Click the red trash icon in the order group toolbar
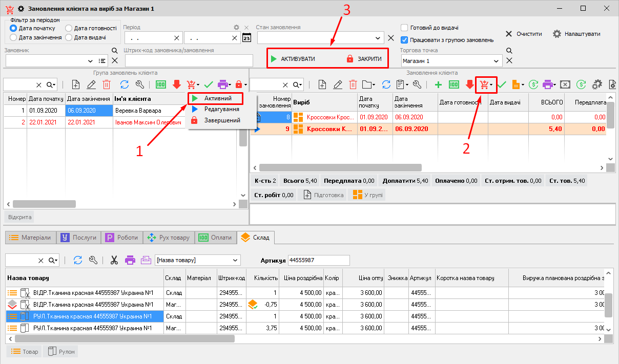This screenshot has height=364, width=619. (x=106, y=85)
